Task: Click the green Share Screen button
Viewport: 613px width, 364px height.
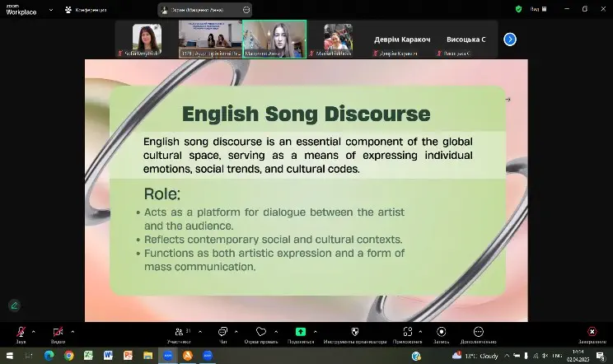Action: click(302, 332)
